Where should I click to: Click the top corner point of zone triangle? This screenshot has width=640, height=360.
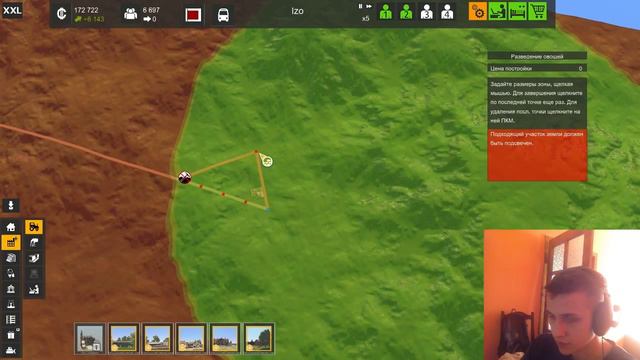(256, 152)
